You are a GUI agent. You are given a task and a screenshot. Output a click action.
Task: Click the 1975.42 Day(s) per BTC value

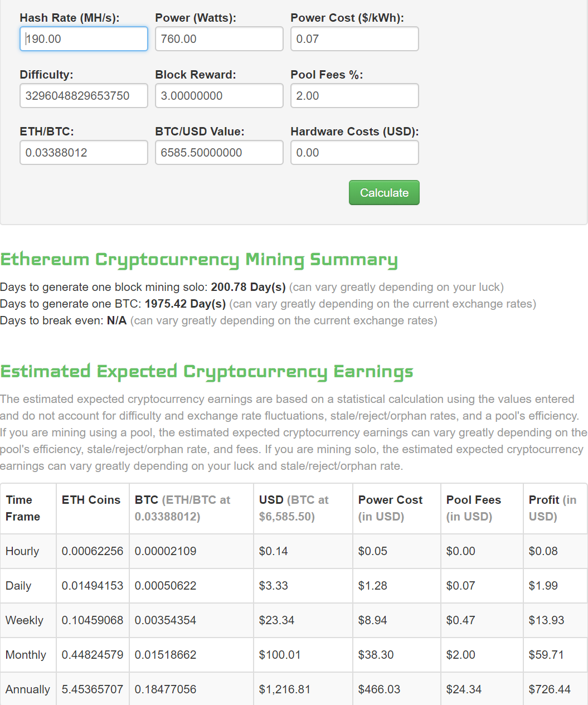pos(185,304)
